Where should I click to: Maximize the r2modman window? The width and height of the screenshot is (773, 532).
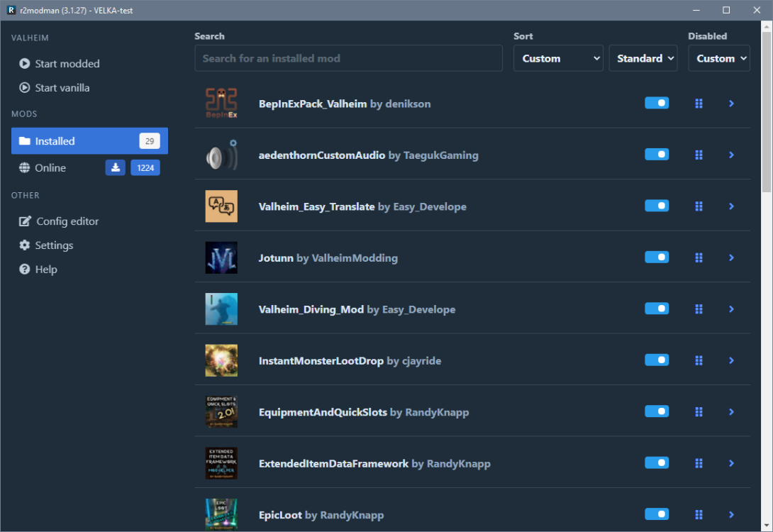(726, 10)
